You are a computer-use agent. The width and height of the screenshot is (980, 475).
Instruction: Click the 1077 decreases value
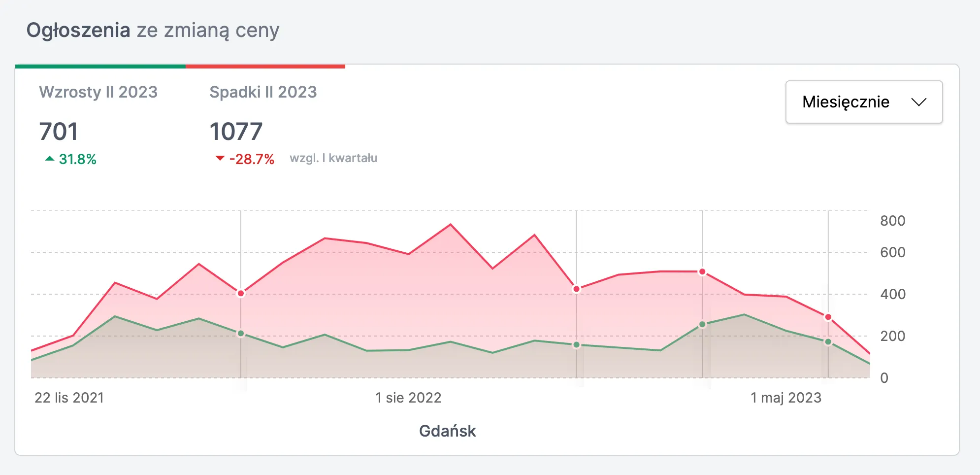tap(236, 132)
